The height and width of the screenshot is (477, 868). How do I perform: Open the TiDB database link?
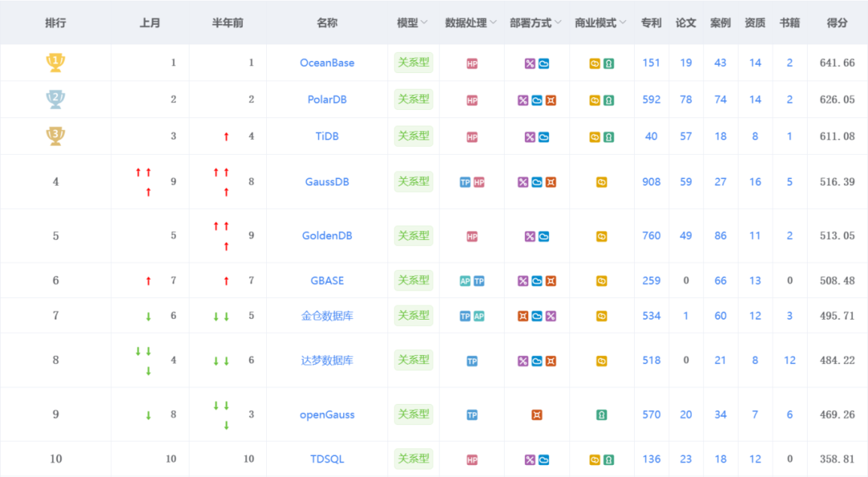tap(326, 137)
